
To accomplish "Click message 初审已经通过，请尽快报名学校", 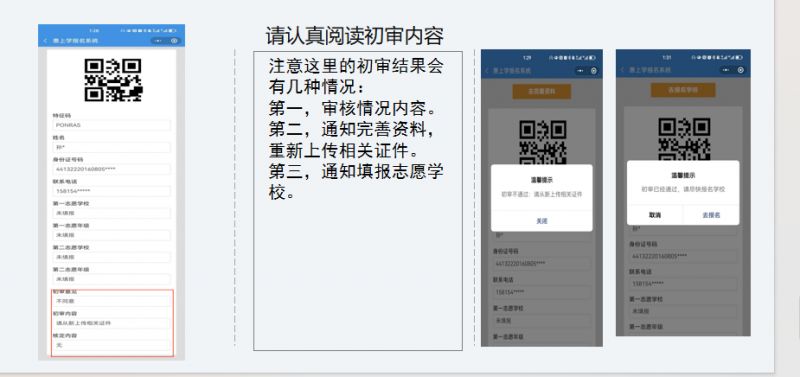I will [683, 189].
